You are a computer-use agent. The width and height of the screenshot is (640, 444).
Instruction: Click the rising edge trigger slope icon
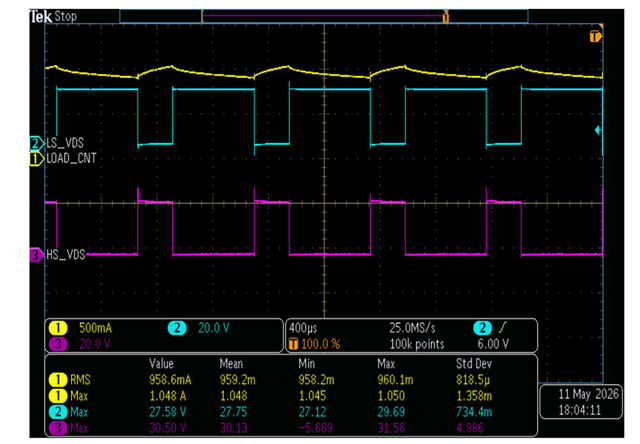(x=503, y=327)
